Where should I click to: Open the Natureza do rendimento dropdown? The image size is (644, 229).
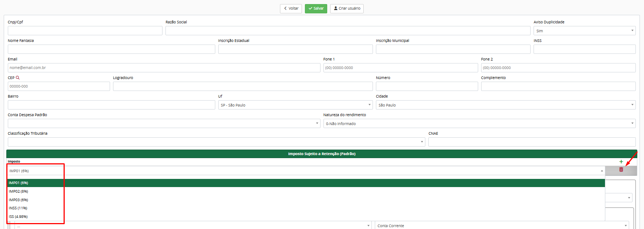(x=479, y=124)
